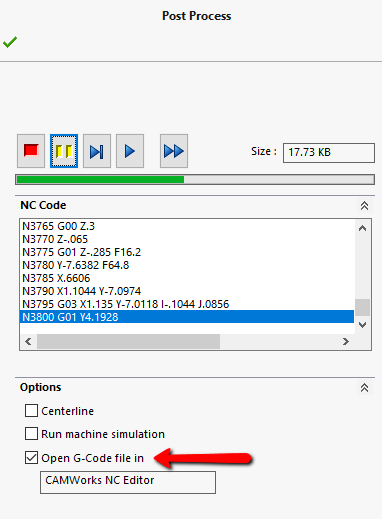Play the post process
382x519 pixels.
130,151
